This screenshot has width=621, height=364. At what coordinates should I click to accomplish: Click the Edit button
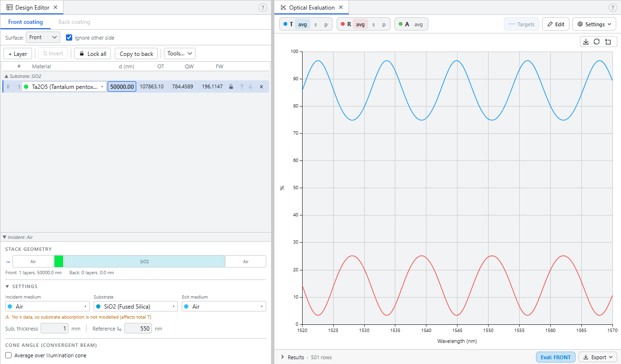556,24
